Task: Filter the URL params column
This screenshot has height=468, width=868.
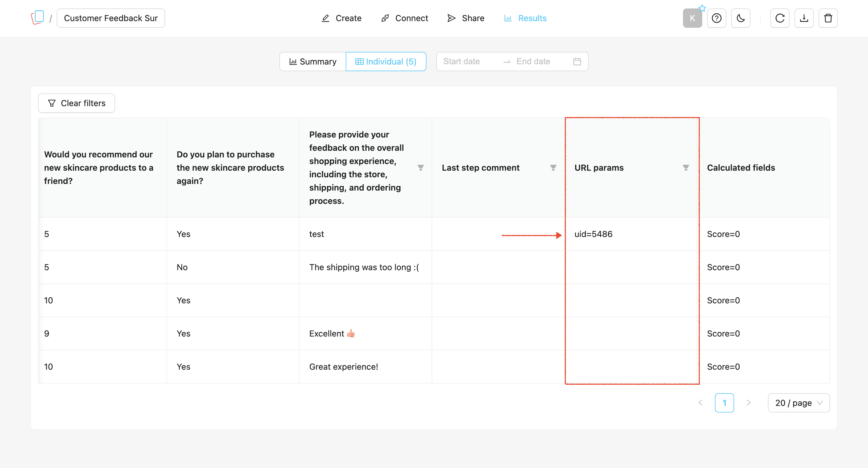Action: (686, 168)
